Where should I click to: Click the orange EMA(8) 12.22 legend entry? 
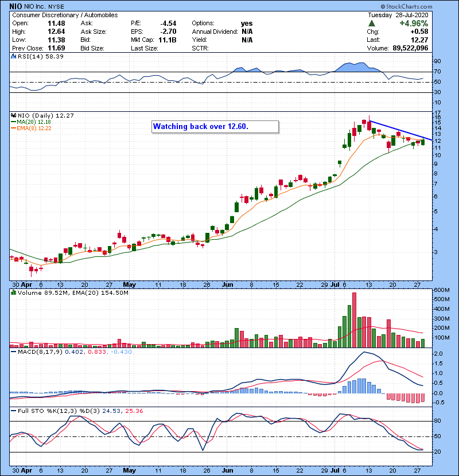pos(31,128)
